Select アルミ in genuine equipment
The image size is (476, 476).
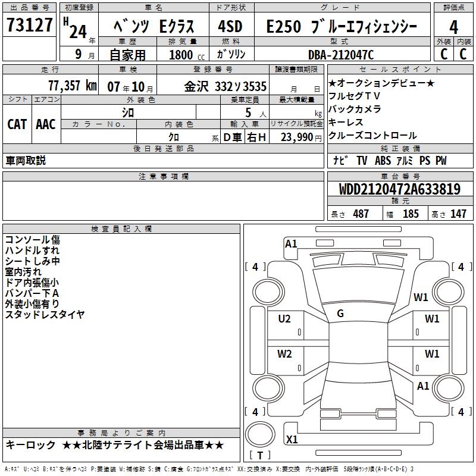click(x=405, y=161)
